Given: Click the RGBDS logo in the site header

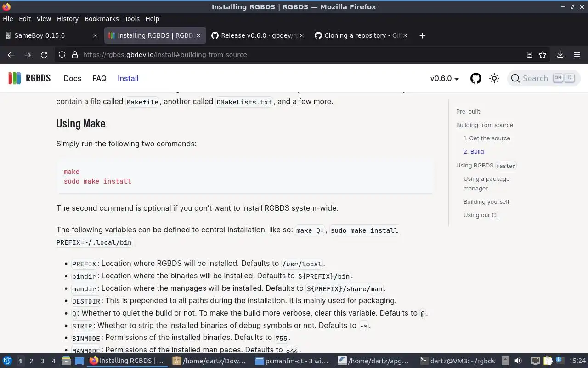Looking at the screenshot, I should tap(29, 78).
